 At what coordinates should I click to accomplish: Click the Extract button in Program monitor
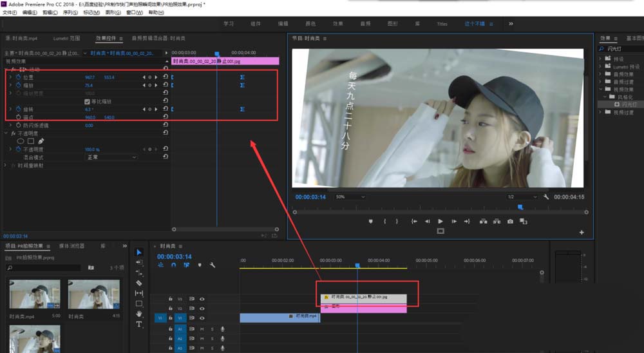(x=497, y=221)
